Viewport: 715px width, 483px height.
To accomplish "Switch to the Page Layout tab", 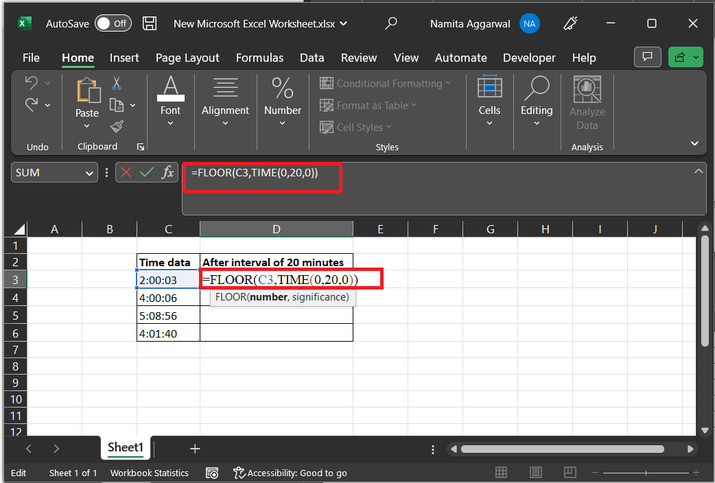I will tap(188, 58).
